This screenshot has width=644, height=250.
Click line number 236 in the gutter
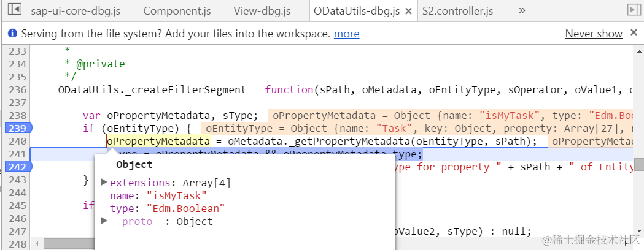(x=17, y=89)
